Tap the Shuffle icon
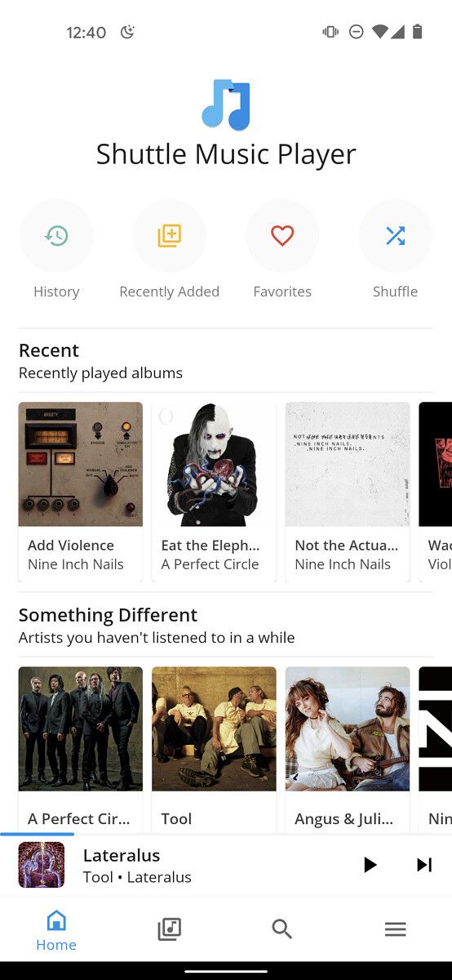Image resolution: width=452 pixels, height=980 pixels. click(395, 236)
